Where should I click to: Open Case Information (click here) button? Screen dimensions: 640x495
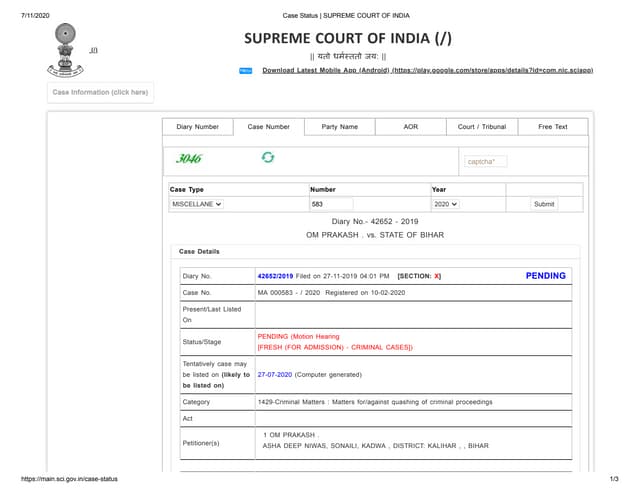coord(100,92)
